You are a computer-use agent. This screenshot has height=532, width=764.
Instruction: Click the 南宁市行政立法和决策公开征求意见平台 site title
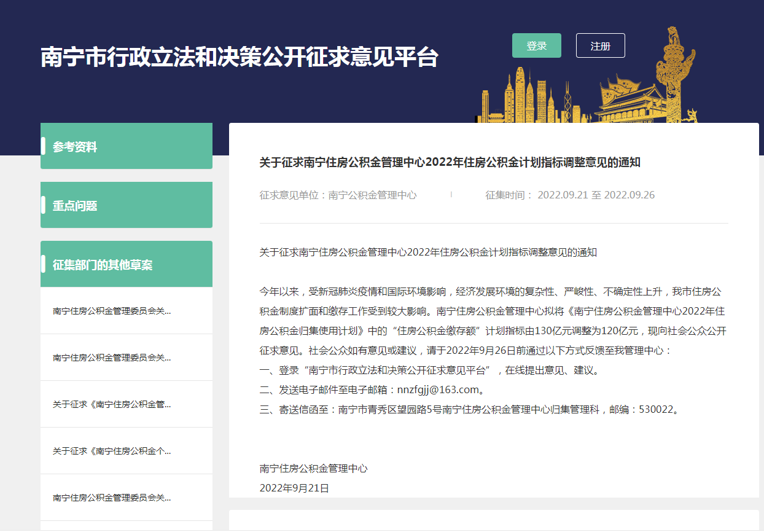click(239, 58)
